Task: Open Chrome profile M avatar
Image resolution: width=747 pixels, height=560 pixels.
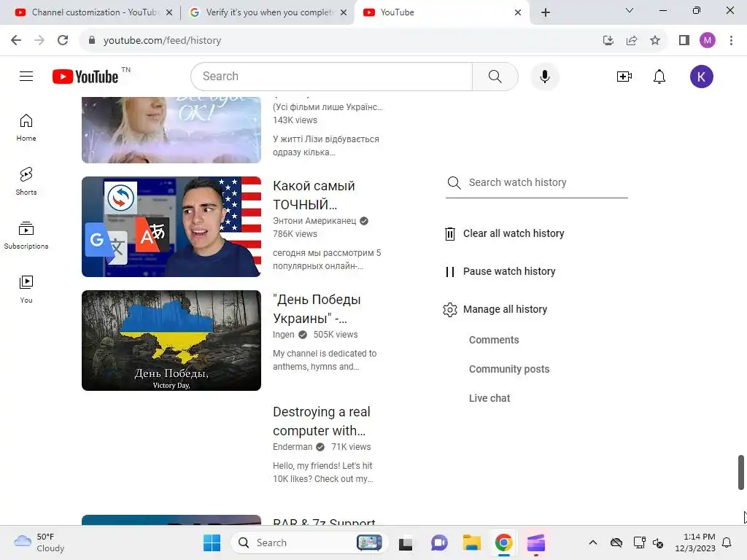Action: (x=708, y=41)
